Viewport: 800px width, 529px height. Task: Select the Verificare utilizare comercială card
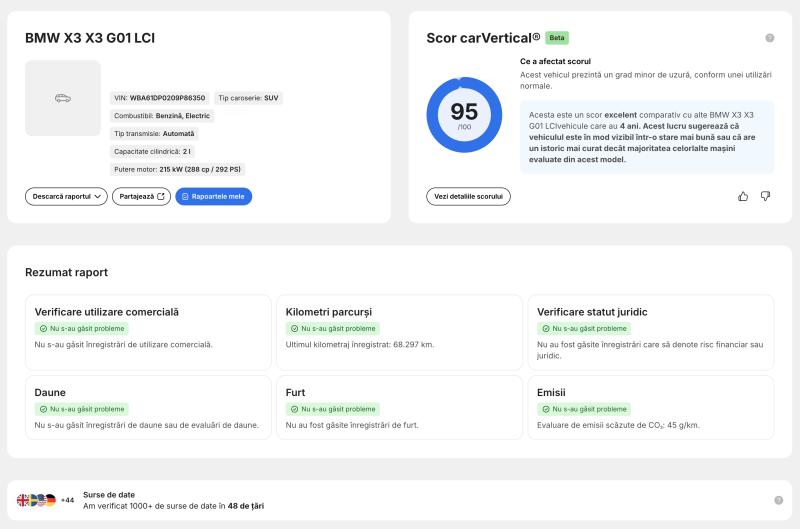click(148, 332)
